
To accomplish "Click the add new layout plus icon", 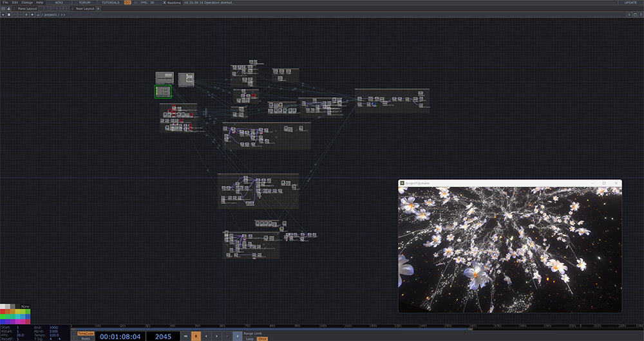I will (98, 8).
